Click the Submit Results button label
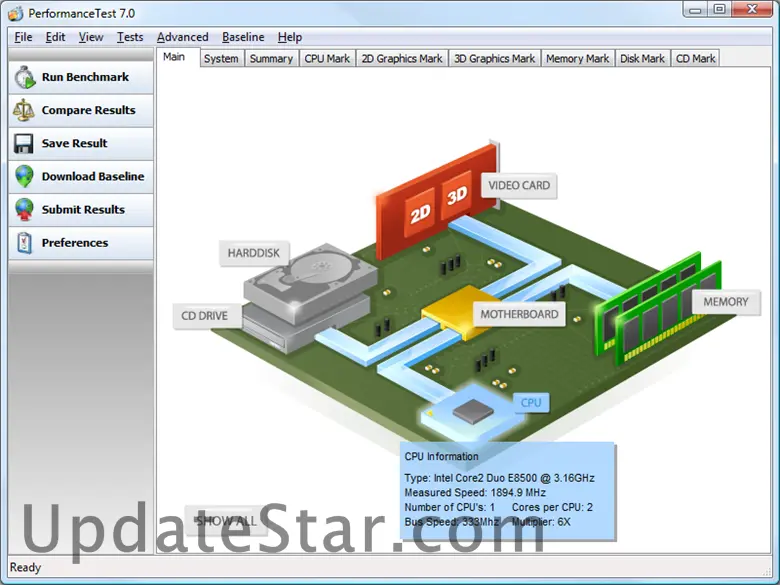 click(83, 209)
